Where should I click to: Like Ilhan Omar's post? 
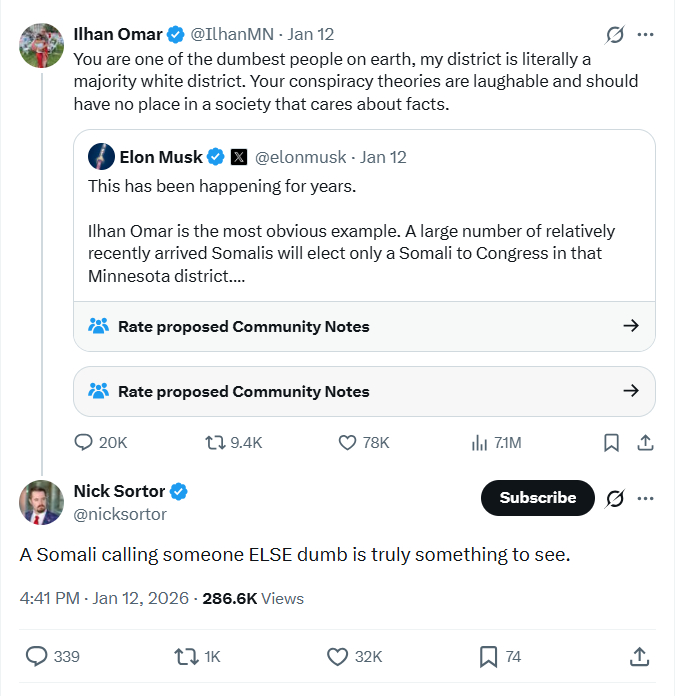(348, 442)
